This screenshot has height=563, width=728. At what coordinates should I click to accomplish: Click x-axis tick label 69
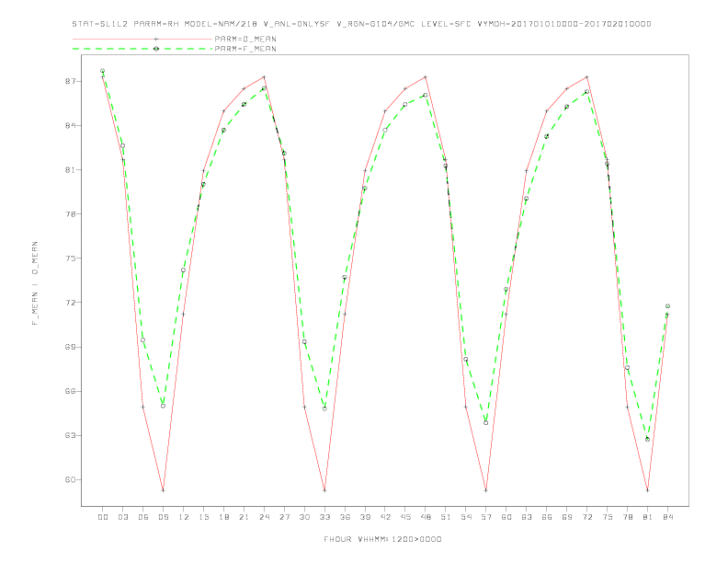567,517
